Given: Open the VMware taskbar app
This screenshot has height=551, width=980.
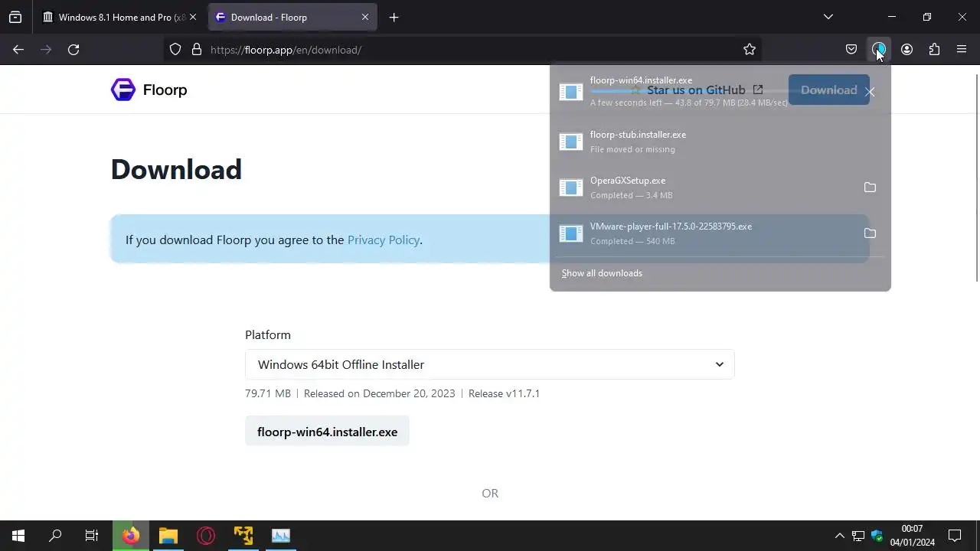Looking at the screenshot, I should (243, 536).
